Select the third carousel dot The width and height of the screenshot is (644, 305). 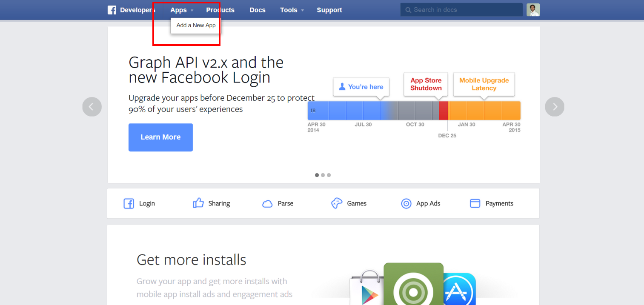[329, 175]
